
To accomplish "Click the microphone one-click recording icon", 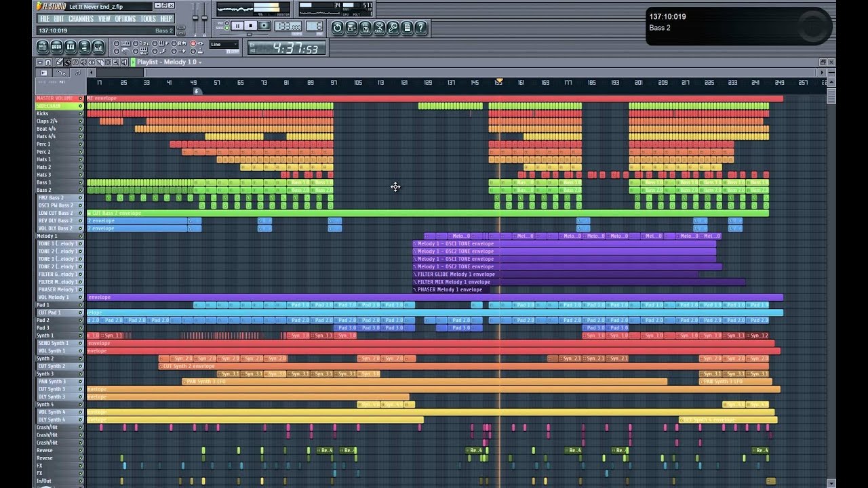I will [393, 28].
